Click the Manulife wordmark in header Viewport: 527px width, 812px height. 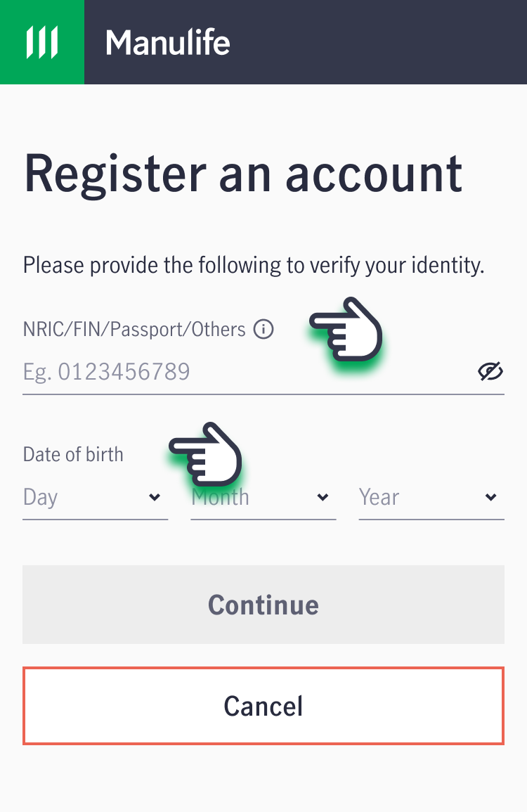[168, 42]
